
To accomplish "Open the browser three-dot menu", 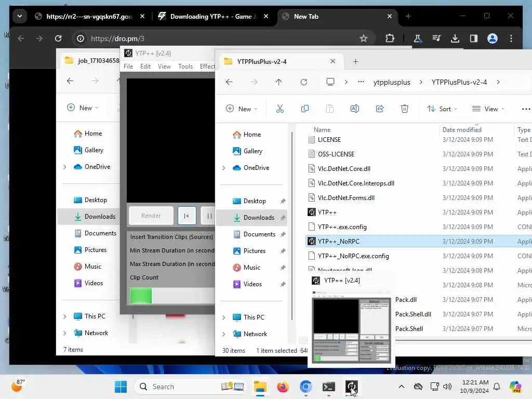I will (511, 38).
